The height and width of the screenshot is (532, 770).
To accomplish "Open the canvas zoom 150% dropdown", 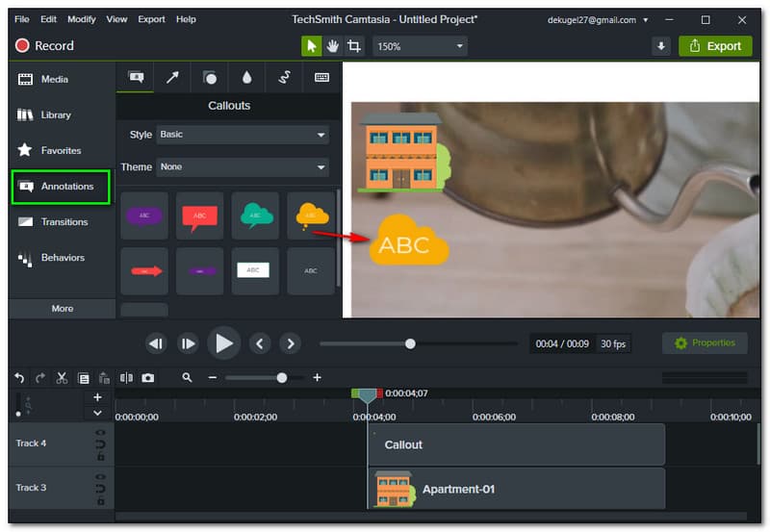I will pyautogui.click(x=420, y=46).
